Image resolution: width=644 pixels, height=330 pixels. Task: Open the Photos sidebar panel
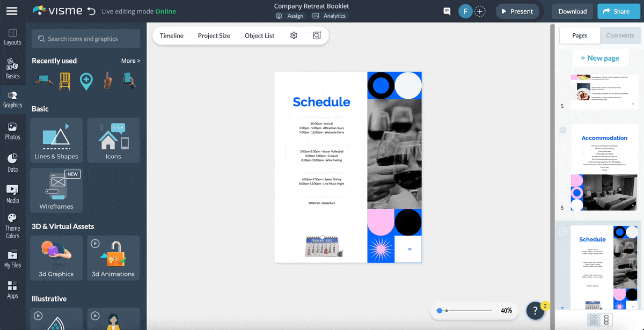point(12,131)
